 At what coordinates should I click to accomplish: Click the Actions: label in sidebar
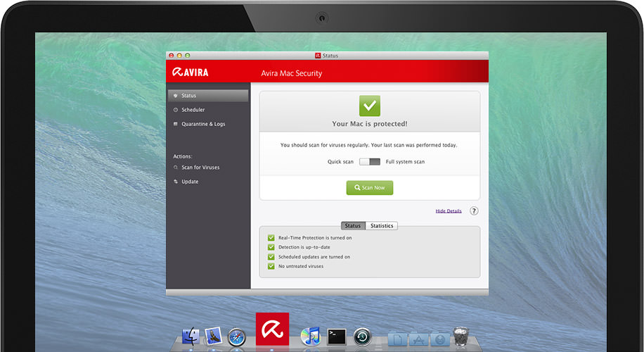pyautogui.click(x=183, y=156)
